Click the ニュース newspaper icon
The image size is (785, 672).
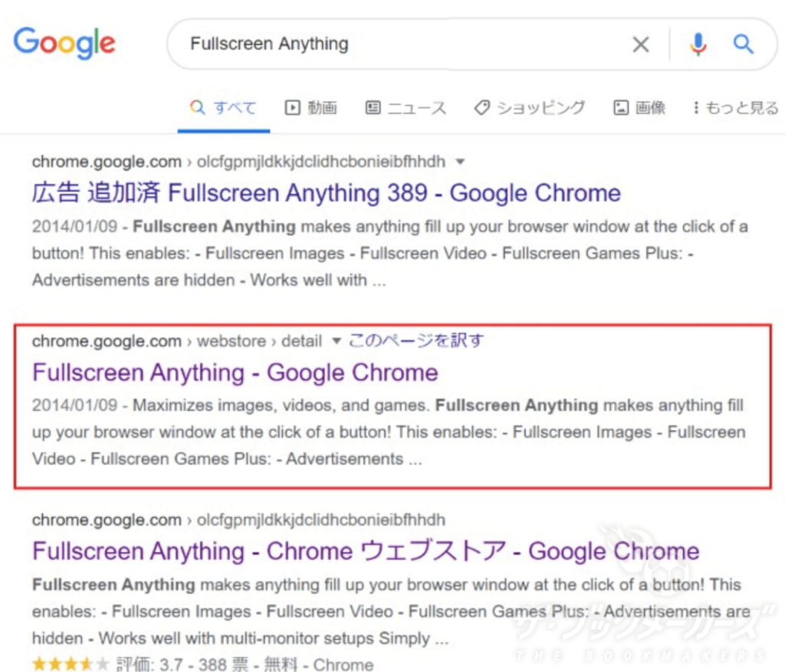pyautogui.click(x=373, y=107)
